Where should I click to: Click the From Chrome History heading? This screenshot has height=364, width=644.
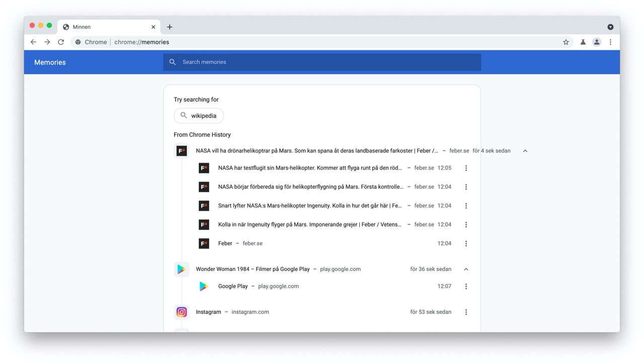202,135
